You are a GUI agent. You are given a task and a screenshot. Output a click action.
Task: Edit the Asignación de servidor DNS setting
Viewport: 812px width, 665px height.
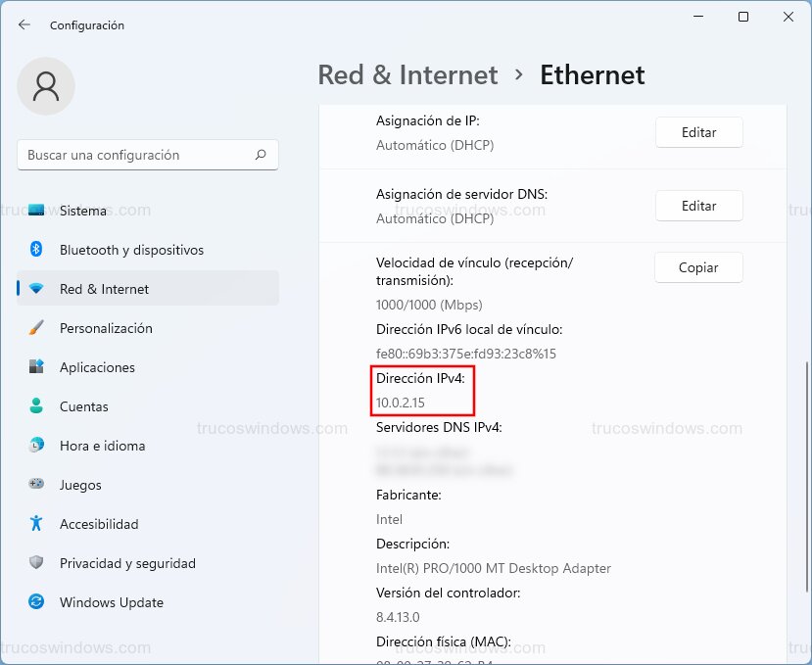pyautogui.click(x=698, y=206)
